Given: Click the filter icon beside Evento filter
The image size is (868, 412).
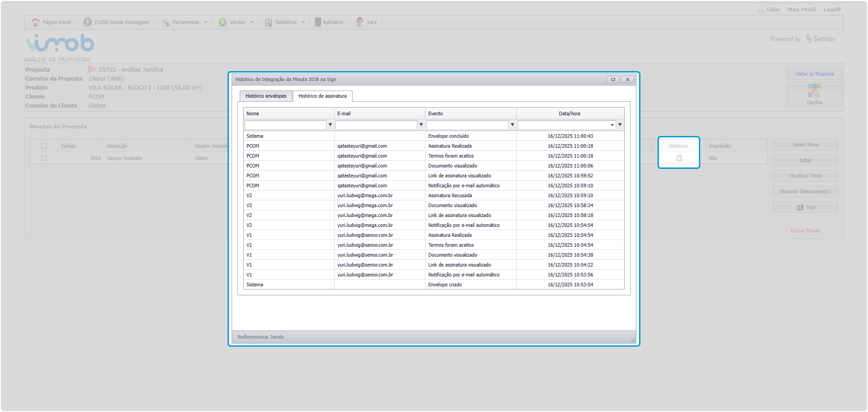Looking at the screenshot, I should 512,125.
